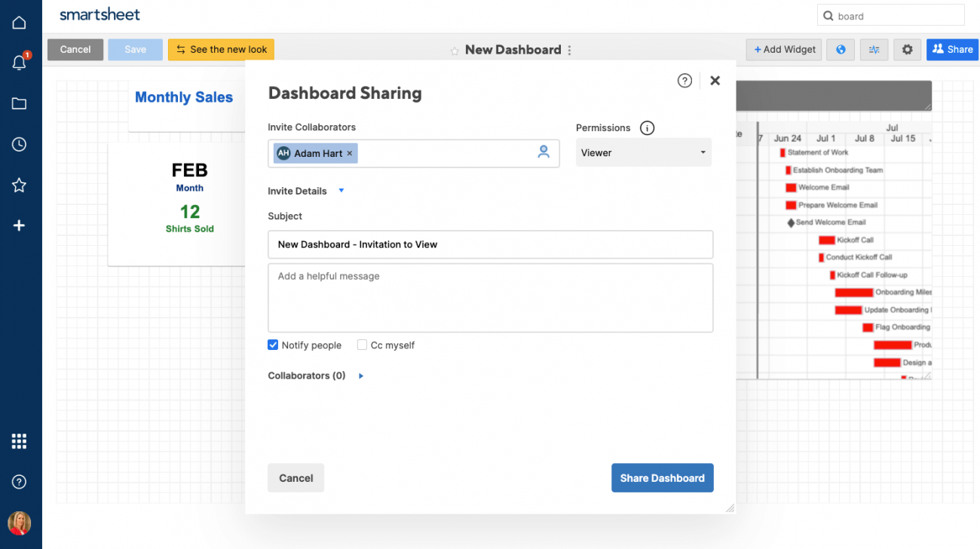Open the account menu from the profile avatar
Image resolution: width=980 pixels, height=549 pixels.
19,523
